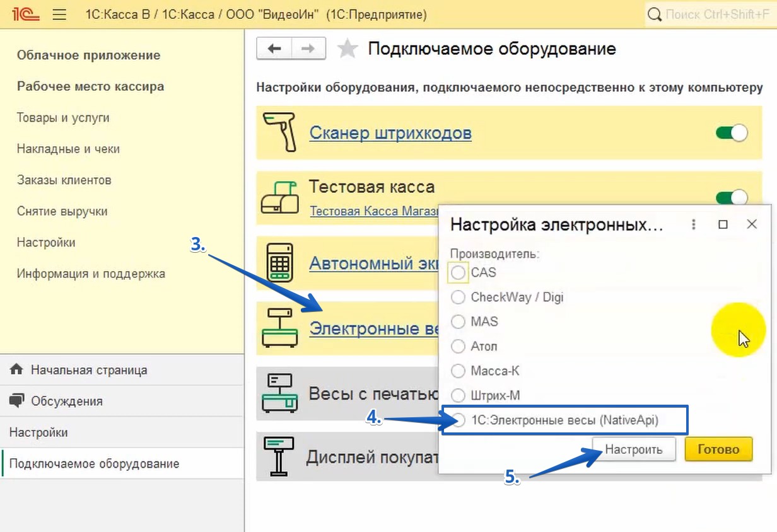Click the test cash register icon
Image resolution: width=777 pixels, height=532 pixels.
pyautogui.click(x=279, y=197)
